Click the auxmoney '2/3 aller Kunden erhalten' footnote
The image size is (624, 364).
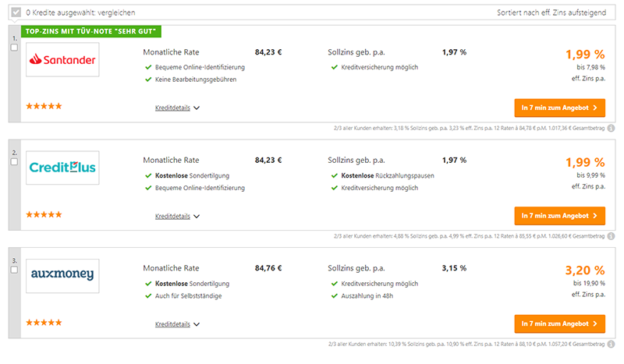click(466, 344)
